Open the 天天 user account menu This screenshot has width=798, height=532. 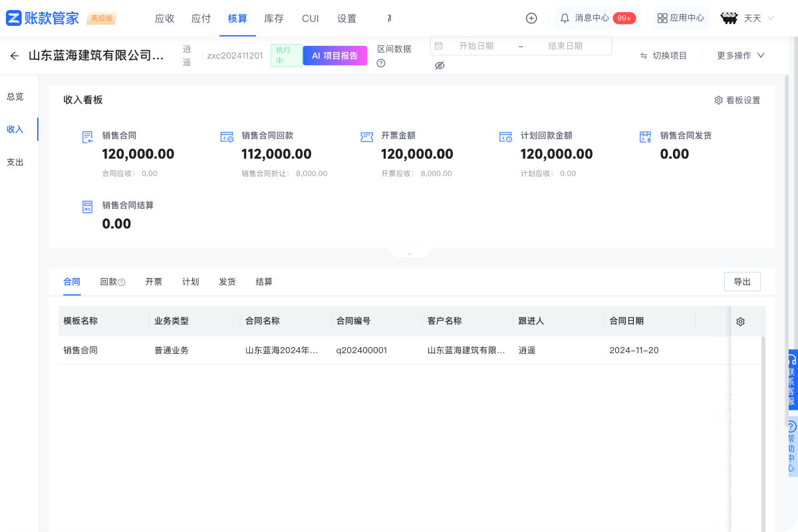(x=741, y=19)
